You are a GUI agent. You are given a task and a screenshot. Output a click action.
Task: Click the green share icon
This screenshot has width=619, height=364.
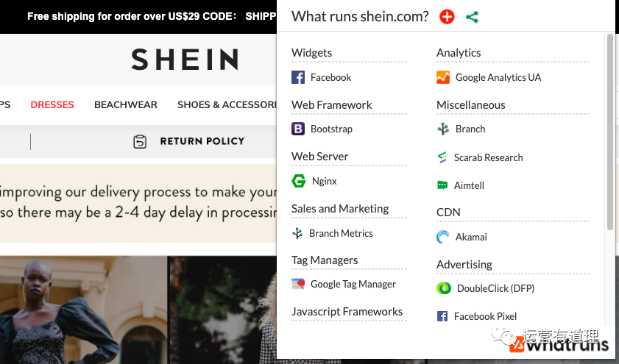point(472,17)
